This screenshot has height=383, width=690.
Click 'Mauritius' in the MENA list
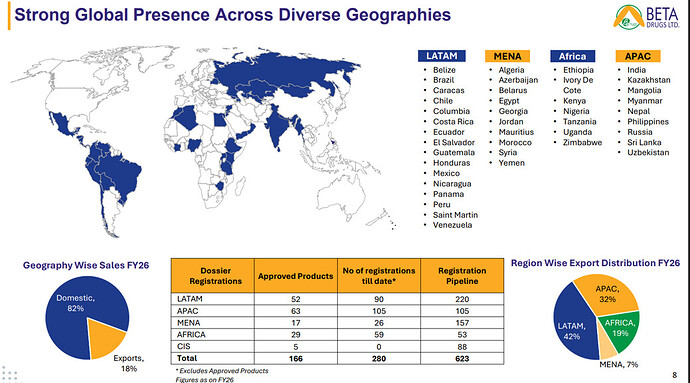[516, 132]
